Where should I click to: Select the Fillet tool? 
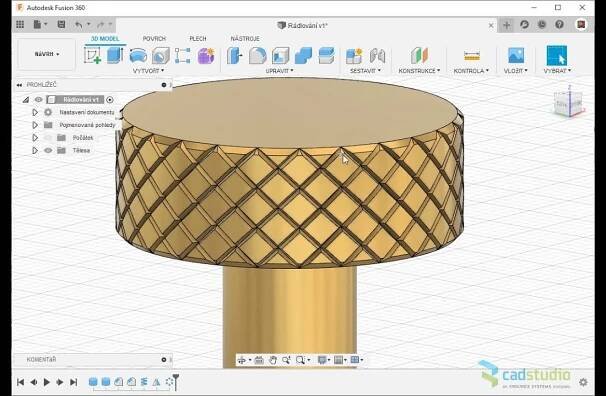(x=257, y=56)
